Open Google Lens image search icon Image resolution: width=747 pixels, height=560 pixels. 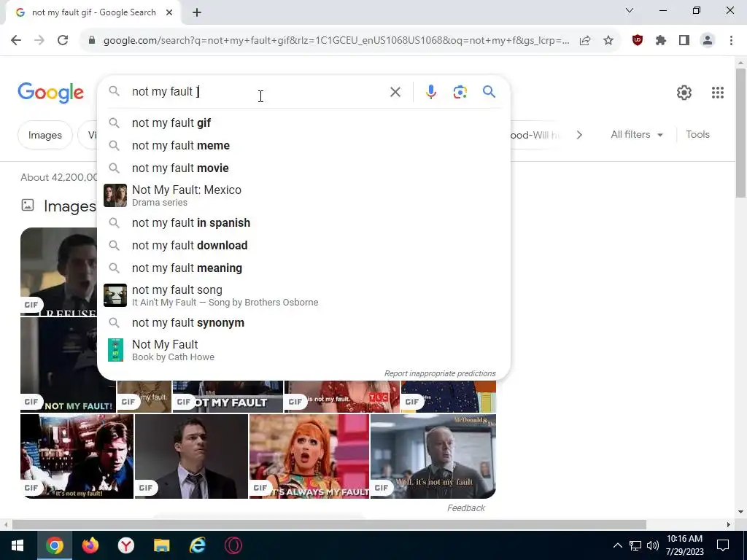460,92
